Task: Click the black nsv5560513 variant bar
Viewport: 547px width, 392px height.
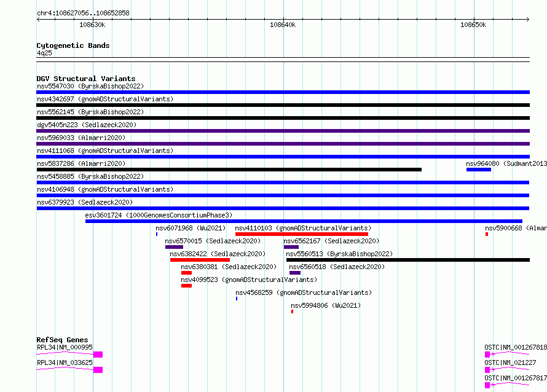Action: [408, 260]
